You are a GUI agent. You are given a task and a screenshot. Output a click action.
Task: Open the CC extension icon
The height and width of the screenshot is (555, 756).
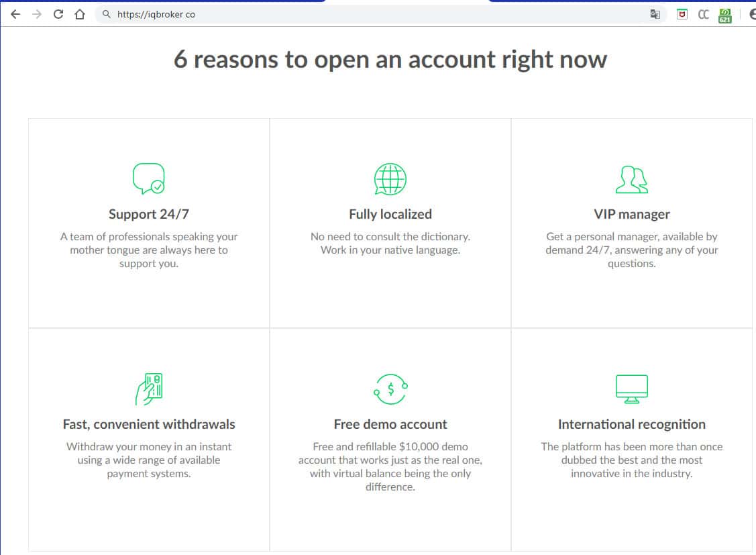tap(704, 15)
